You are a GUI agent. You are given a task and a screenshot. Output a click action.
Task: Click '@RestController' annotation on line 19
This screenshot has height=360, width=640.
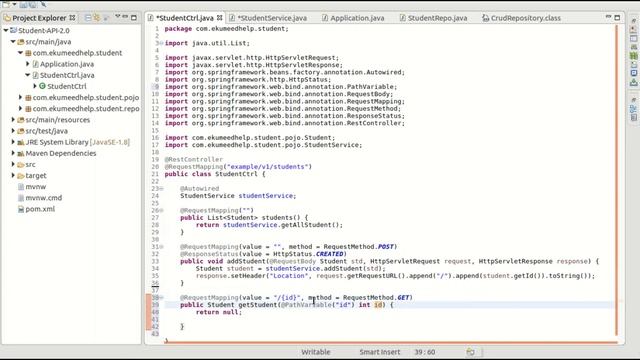click(193, 160)
